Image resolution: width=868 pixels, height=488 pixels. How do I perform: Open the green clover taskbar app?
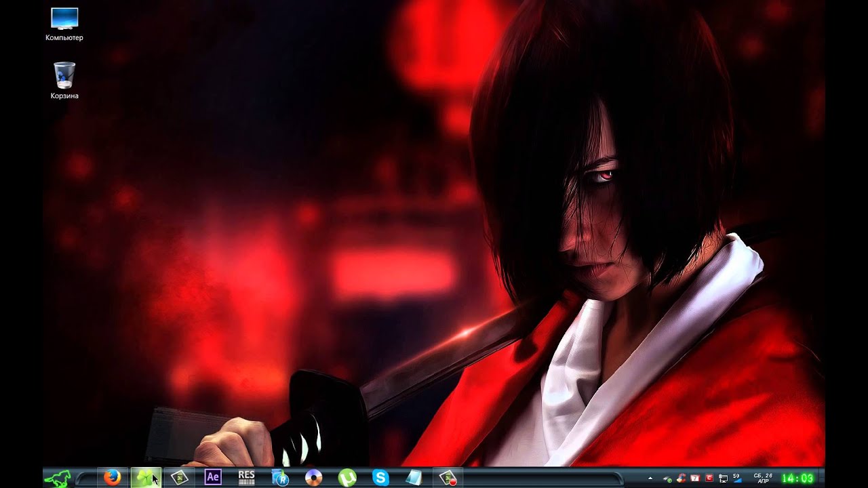pos(145,478)
